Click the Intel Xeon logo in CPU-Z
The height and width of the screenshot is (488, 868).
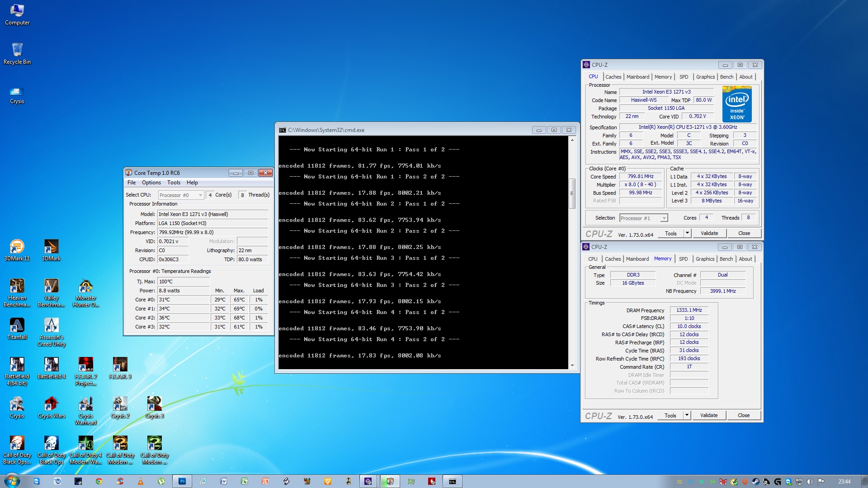[737, 105]
